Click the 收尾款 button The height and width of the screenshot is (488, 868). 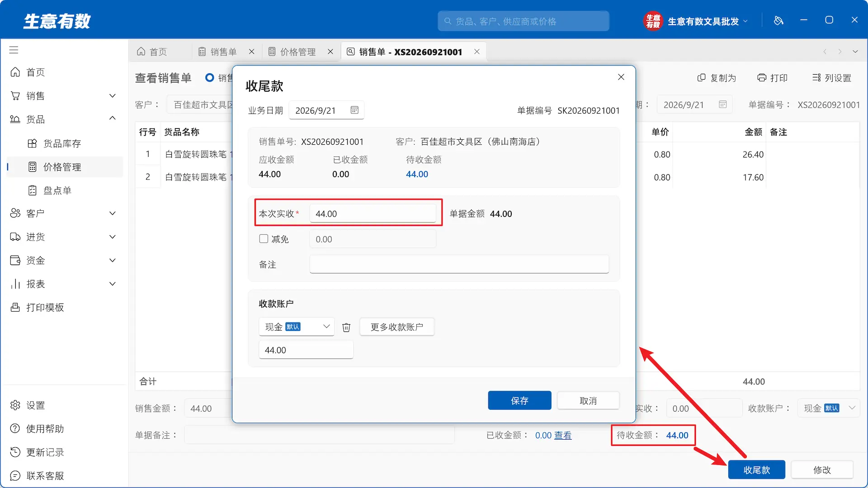click(x=757, y=470)
